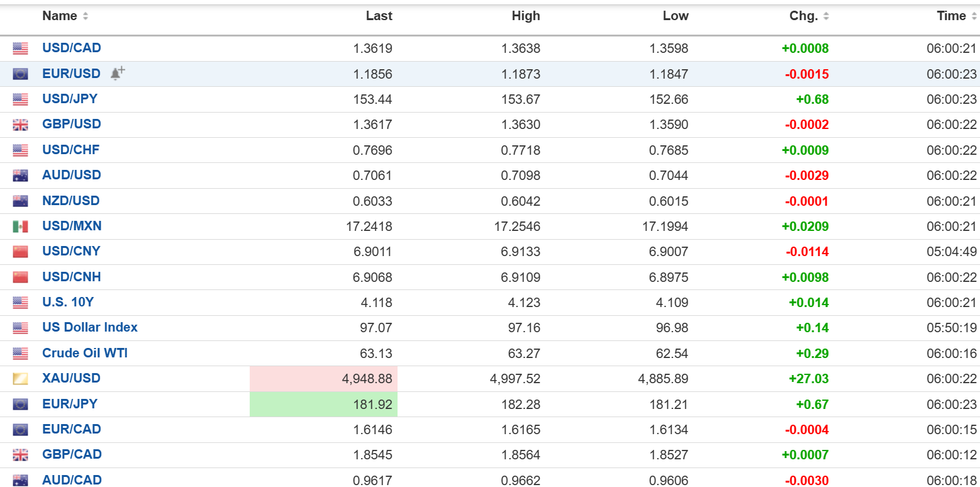This screenshot has width=980, height=487.
Task: Click the Australia flag icon beside AUD/CAD
Action: click(x=20, y=481)
